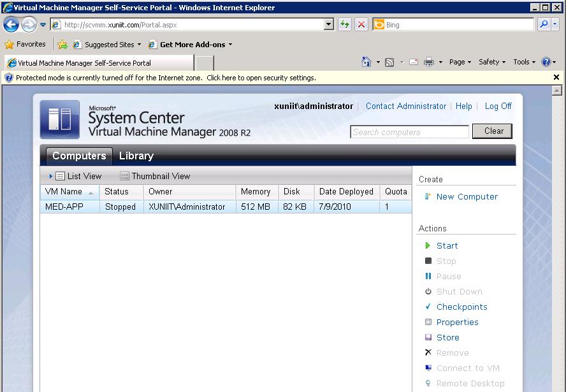Image resolution: width=566 pixels, height=392 pixels.
Task: Open Home button dropdown arrow
Action: click(378, 62)
